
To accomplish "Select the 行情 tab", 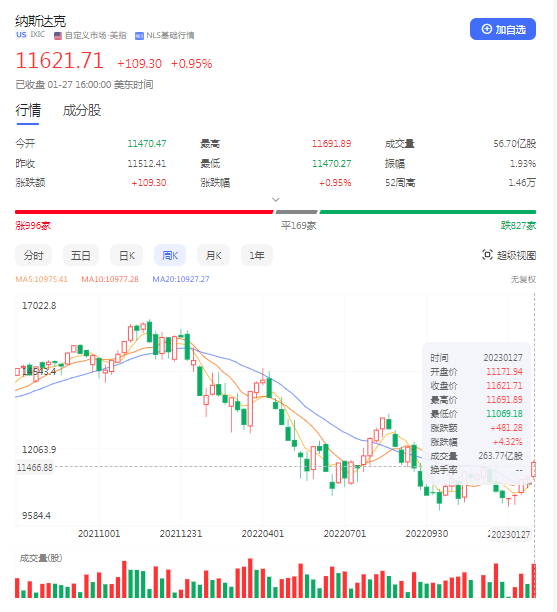I will click(x=28, y=110).
